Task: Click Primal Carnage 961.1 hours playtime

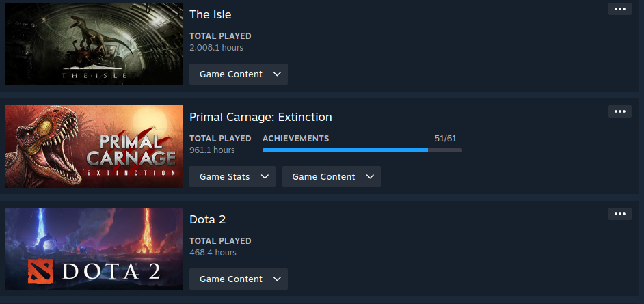Action: tap(212, 150)
